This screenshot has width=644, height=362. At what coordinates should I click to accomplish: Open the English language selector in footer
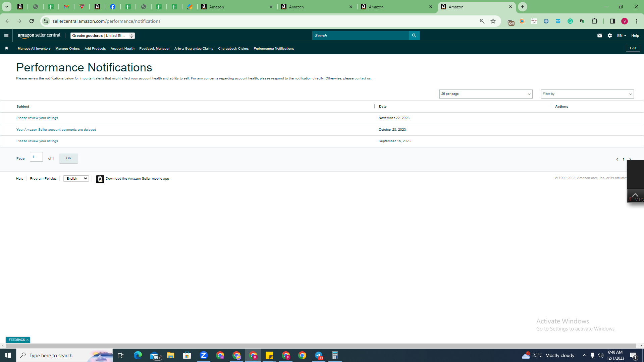76,179
